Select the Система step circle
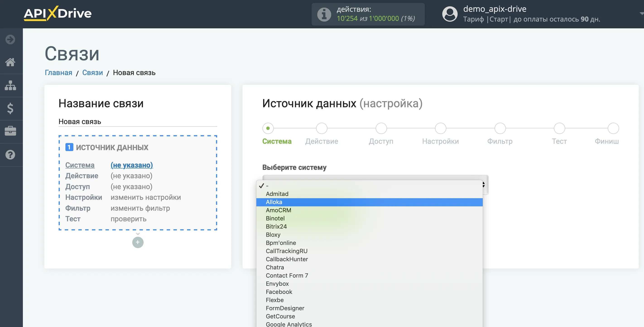Screen dimensions: 644x327 tap(268, 128)
